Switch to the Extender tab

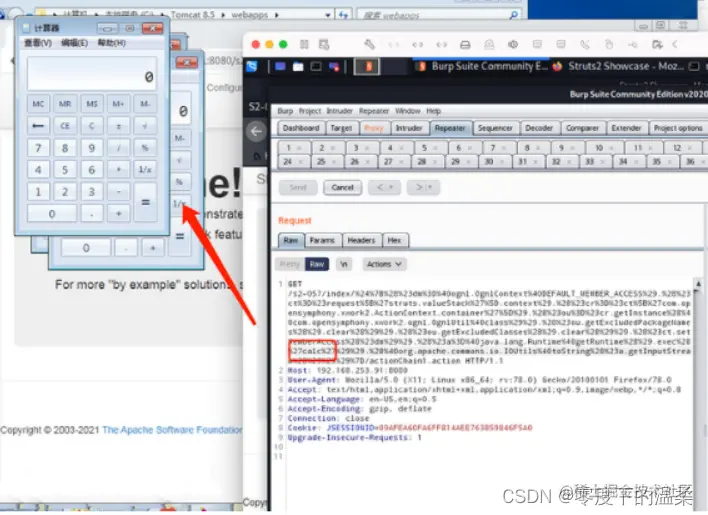626,128
